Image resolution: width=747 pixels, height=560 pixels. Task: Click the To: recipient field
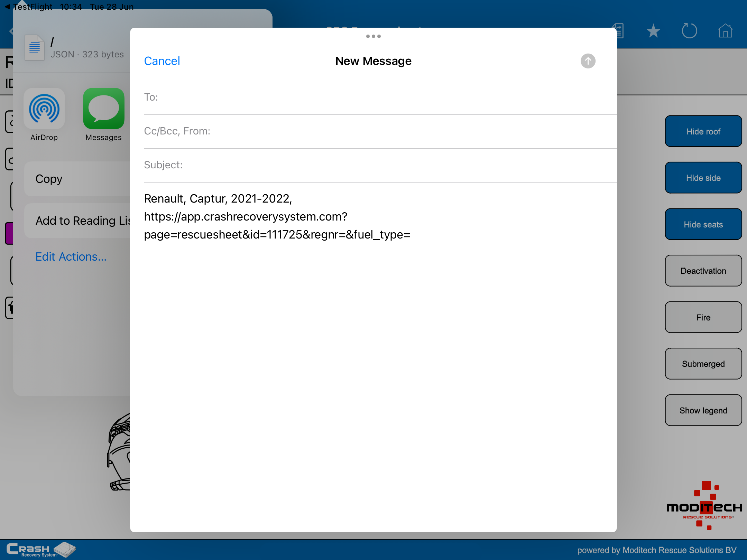pyautogui.click(x=380, y=97)
